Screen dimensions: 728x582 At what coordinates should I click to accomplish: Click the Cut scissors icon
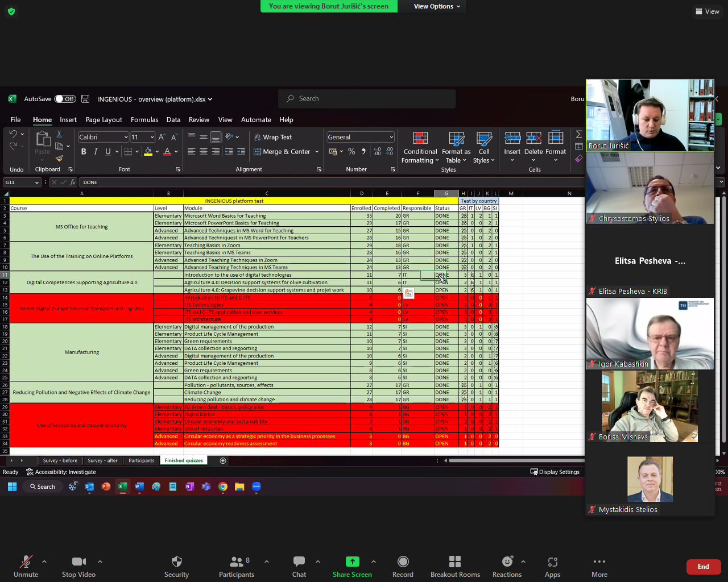pyautogui.click(x=59, y=134)
